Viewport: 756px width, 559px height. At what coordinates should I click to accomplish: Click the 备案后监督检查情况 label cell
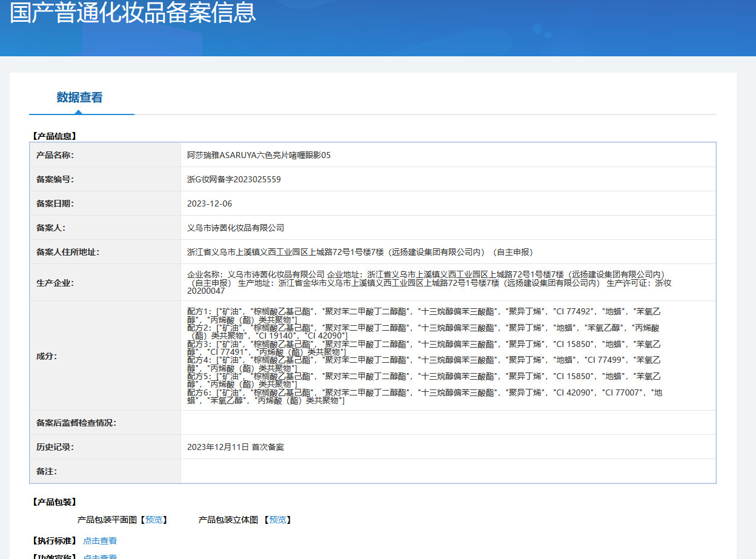tap(105, 423)
